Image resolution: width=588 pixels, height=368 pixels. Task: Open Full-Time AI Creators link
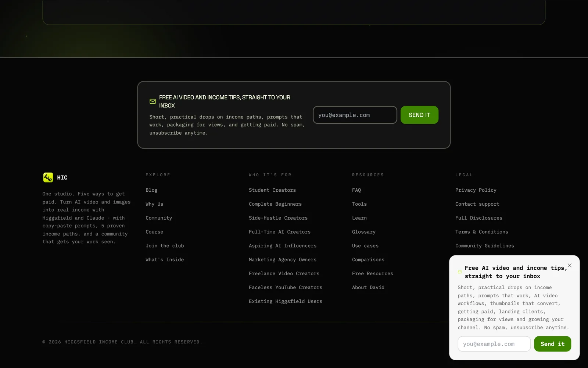(x=280, y=232)
